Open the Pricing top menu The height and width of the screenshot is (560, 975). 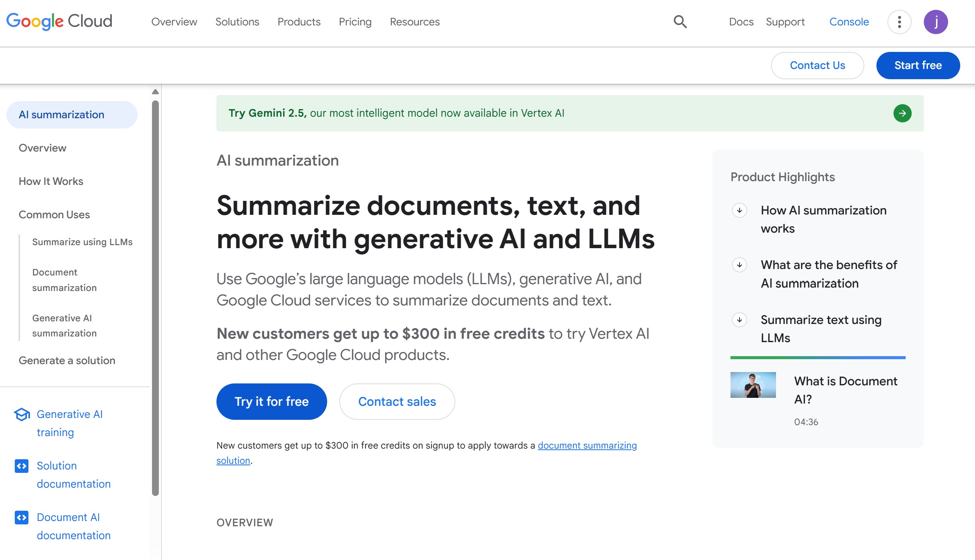[355, 22]
